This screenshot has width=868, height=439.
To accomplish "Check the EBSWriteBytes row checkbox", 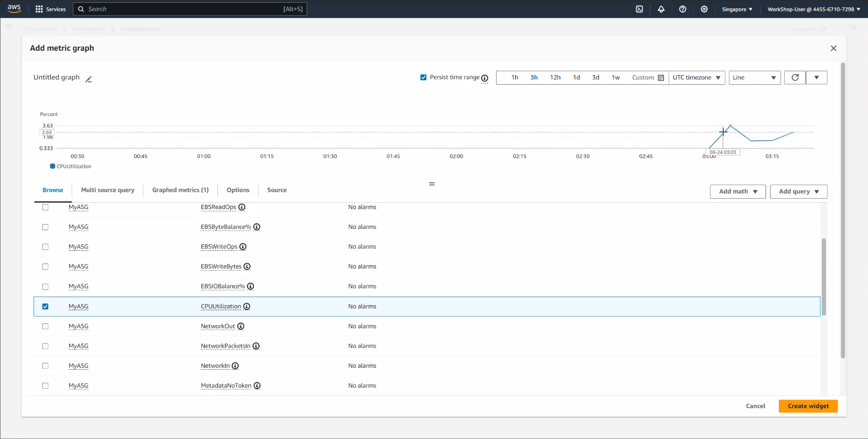I will pyautogui.click(x=45, y=267).
